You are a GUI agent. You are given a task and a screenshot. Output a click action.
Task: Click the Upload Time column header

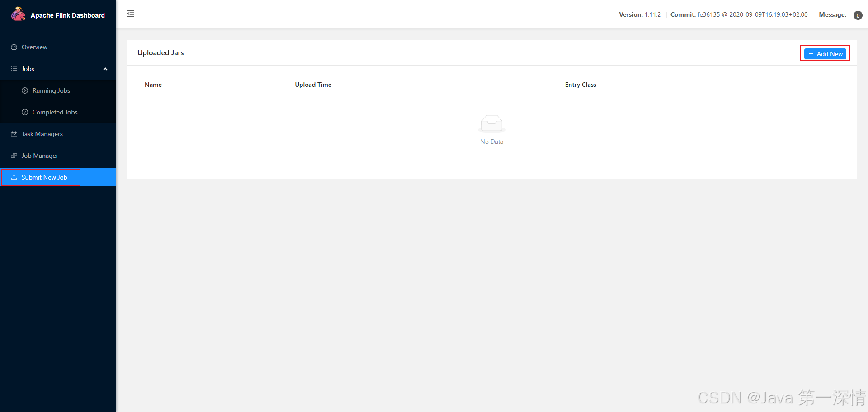point(313,85)
